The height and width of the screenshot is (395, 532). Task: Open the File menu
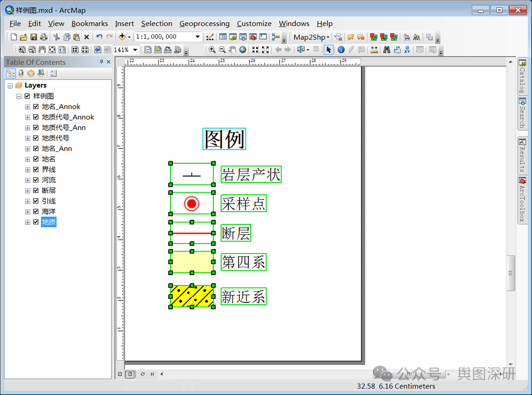[15, 24]
